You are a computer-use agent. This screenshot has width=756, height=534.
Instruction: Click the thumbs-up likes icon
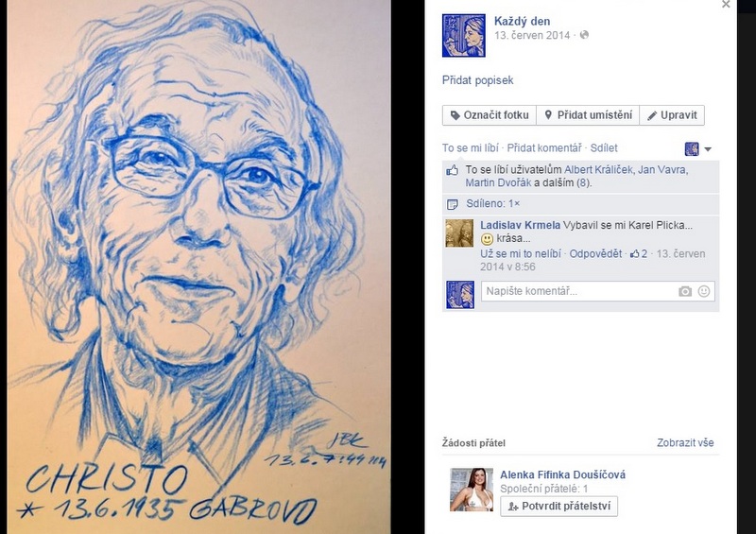click(452, 170)
